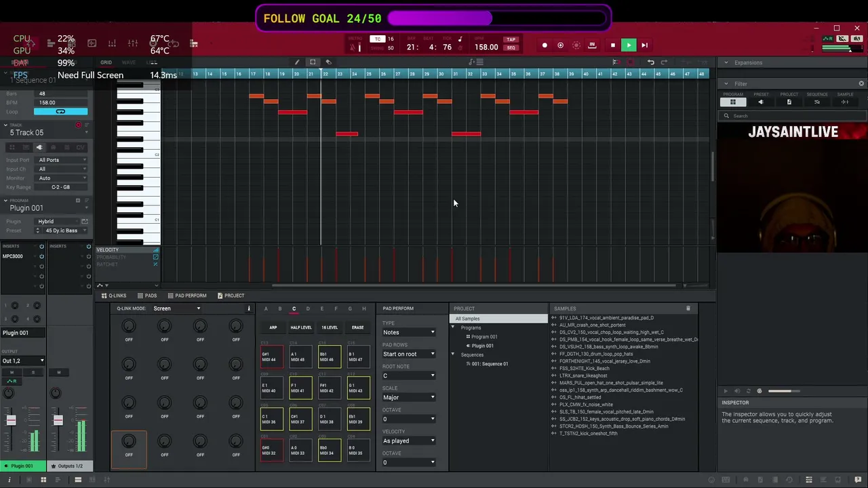Select pad bank H
This screenshot has width=868, height=488.
coord(364,309)
